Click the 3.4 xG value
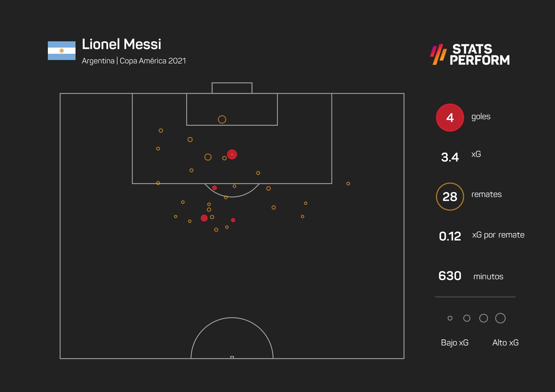 (450, 157)
